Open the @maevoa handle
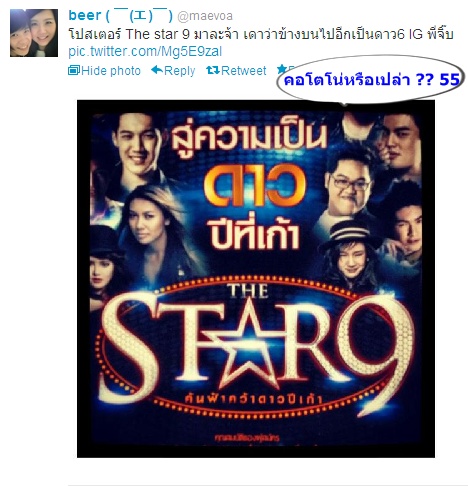The width and height of the screenshot is (468, 486). click(205, 16)
